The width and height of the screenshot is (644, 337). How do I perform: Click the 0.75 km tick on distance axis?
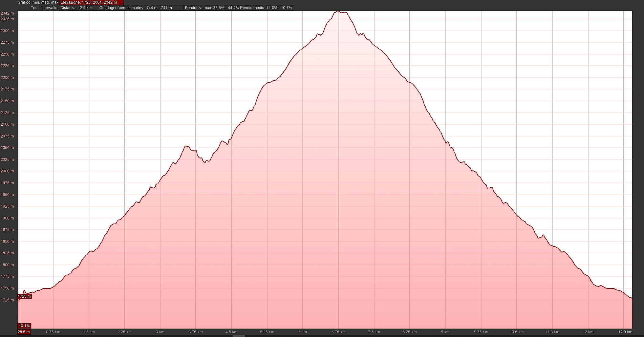point(53,332)
